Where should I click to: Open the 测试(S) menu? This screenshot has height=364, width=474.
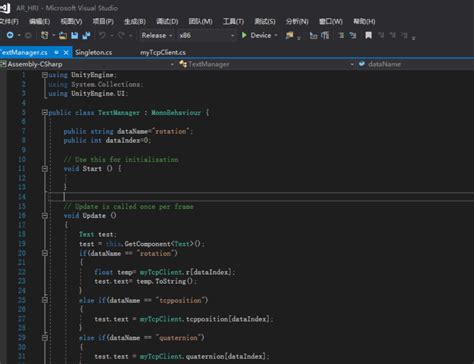[x=265, y=22]
